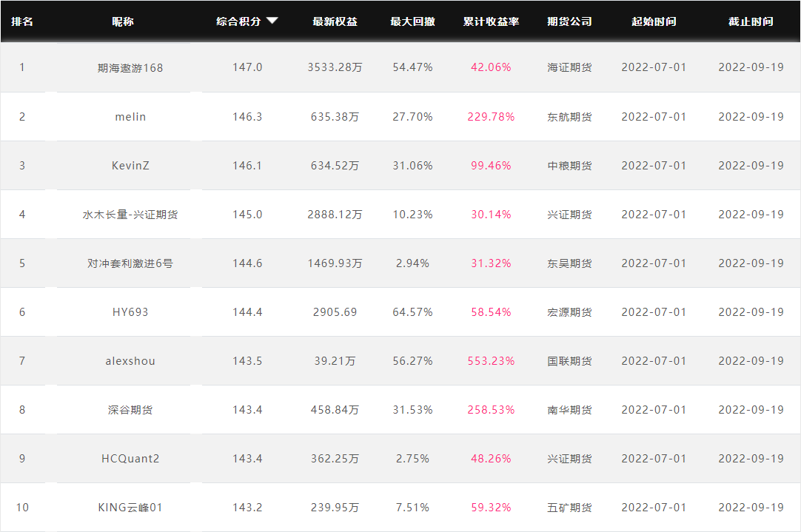Click the 起始时间 column header
Viewport: 801px width, 532px height.
point(654,21)
